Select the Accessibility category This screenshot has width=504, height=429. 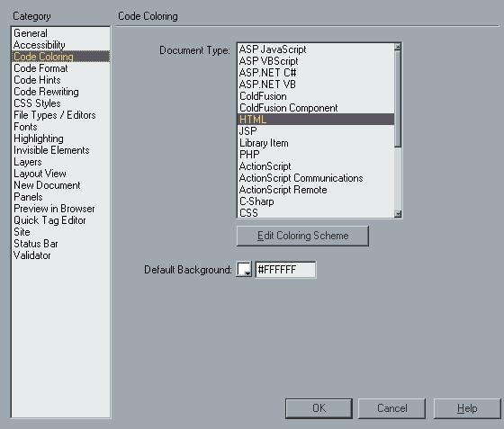(x=61, y=45)
